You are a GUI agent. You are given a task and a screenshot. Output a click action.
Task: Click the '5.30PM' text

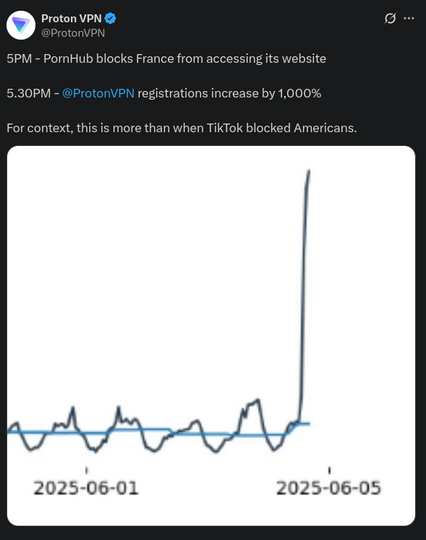point(29,93)
